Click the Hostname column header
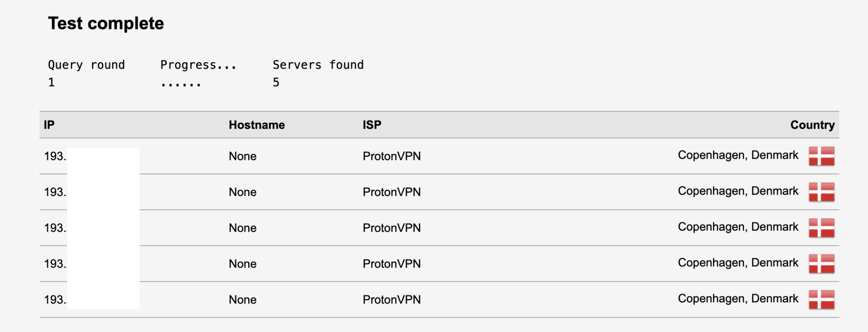This screenshot has width=868, height=332. click(256, 125)
